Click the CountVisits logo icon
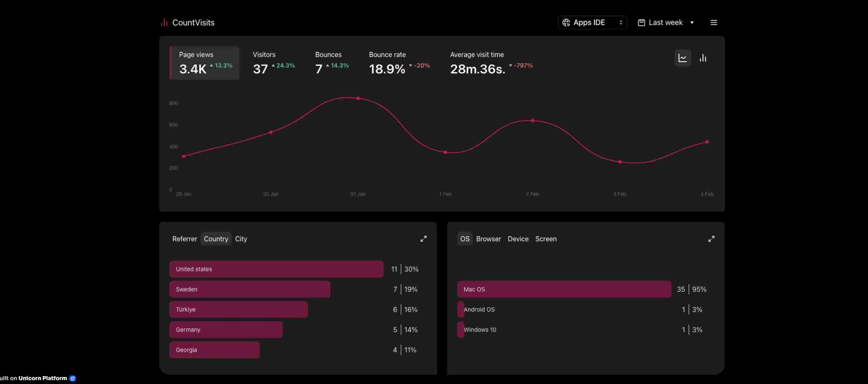Screen dimensions: 868x384 [164, 23]
